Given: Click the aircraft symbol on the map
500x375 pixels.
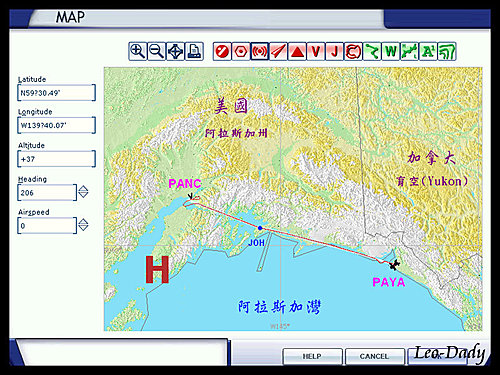Looking at the screenshot, I should pos(394,265).
